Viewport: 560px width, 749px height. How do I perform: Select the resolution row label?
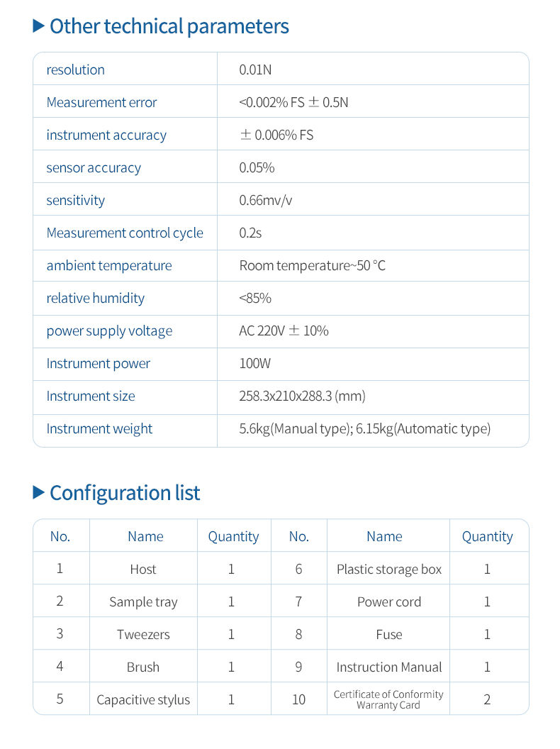[x=75, y=70]
